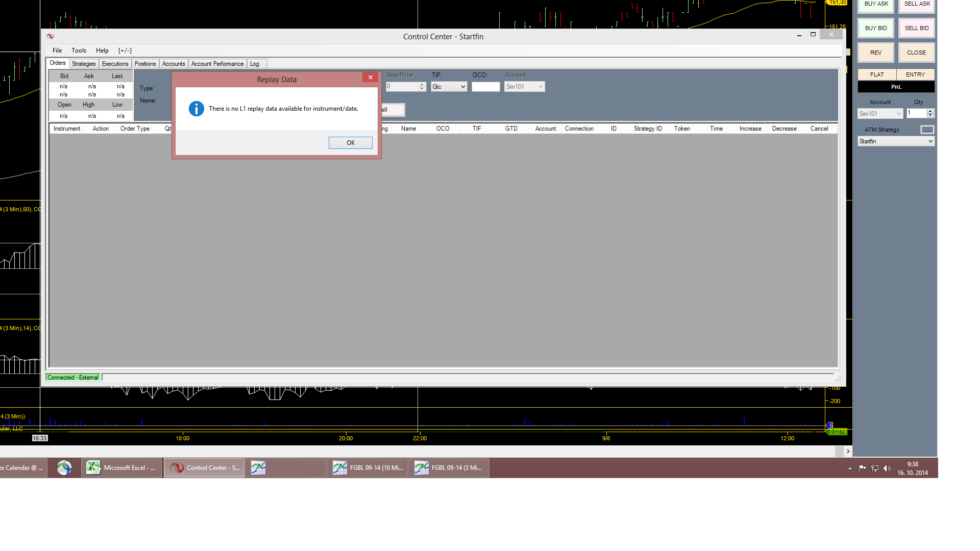The image size is (980, 551).
Task: Click the Action Center flag tray icon
Action: click(862, 468)
